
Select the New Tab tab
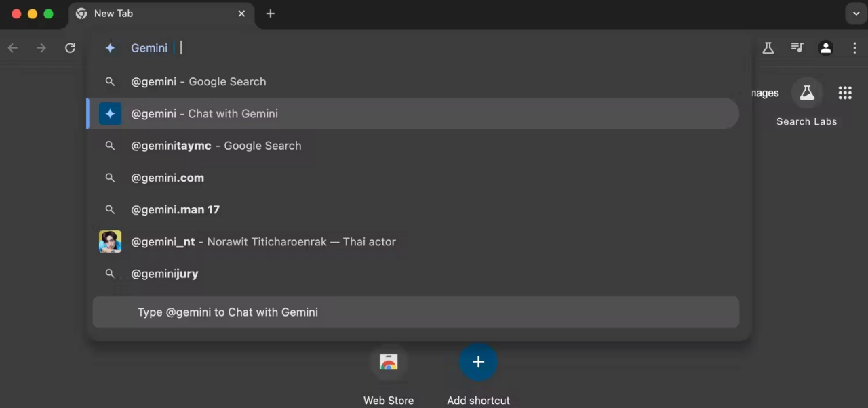point(161,14)
